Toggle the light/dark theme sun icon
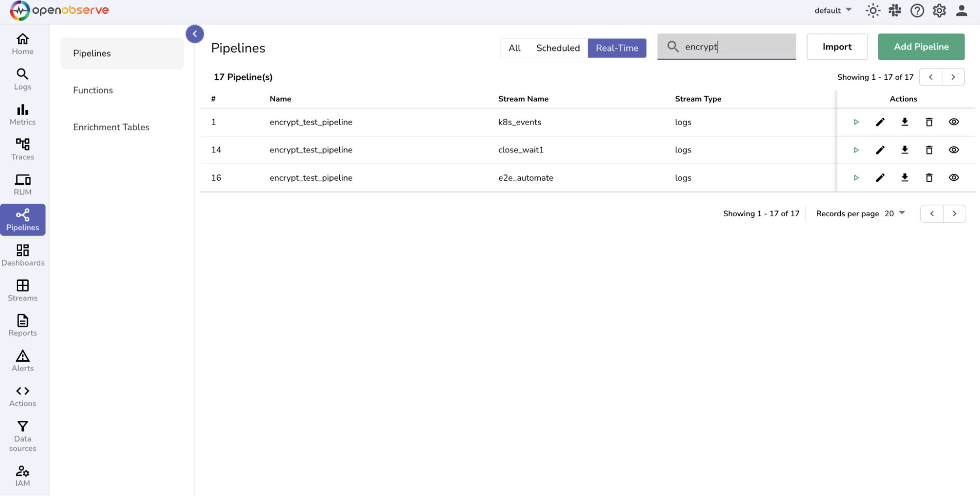Screen dimensions: 980x496 (x=873, y=11)
